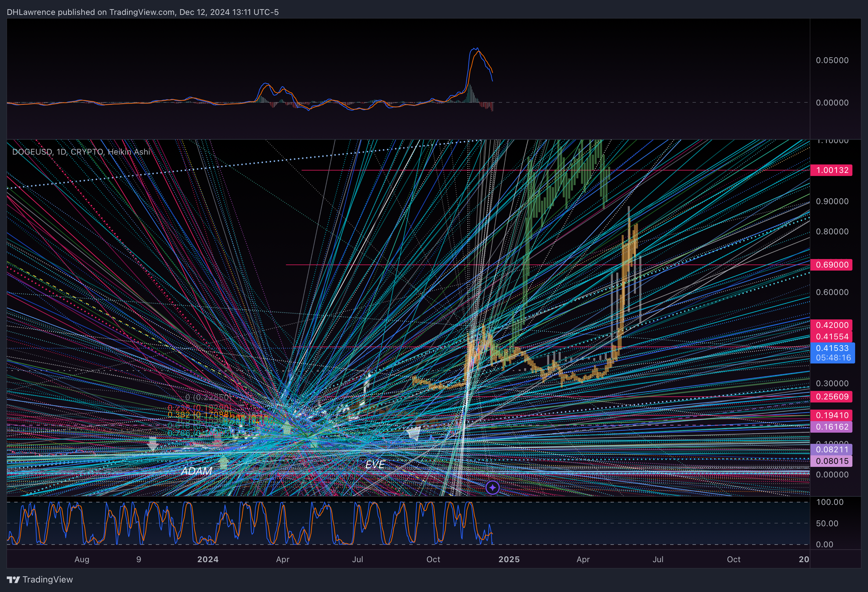Click the 0 (0.22850) Fibonacci level label
This screenshot has width=868, height=592.
click(208, 397)
